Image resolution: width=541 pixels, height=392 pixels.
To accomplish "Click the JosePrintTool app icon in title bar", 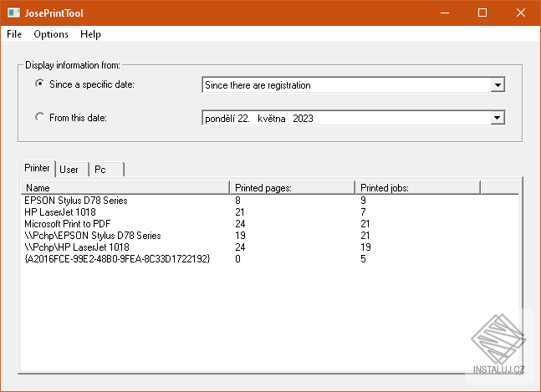I will point(14,13).
